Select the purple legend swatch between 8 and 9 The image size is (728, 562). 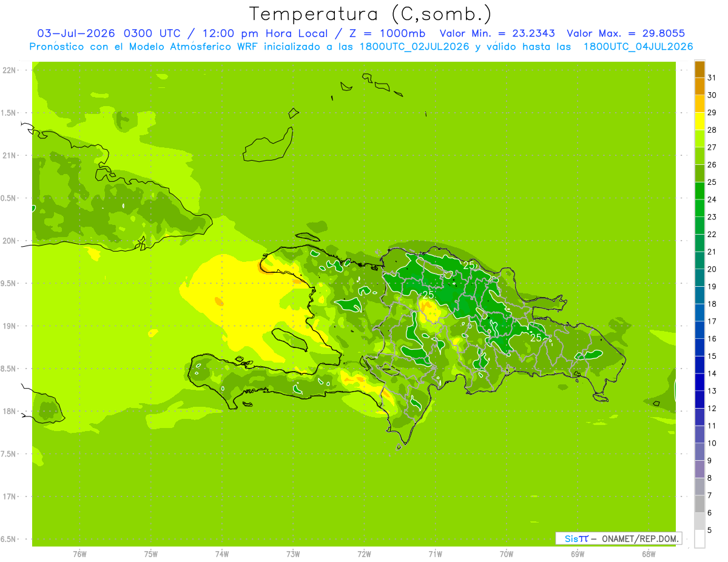click(x=699, y=469)
